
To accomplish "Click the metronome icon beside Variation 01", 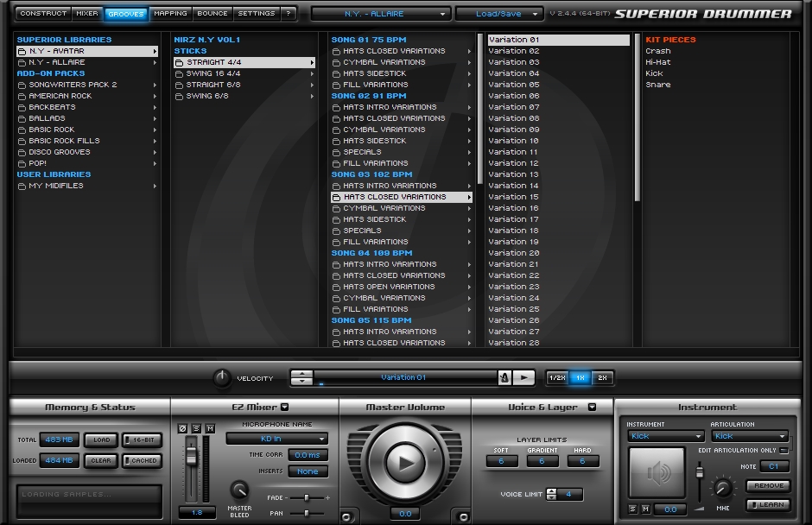I will 504,377.
